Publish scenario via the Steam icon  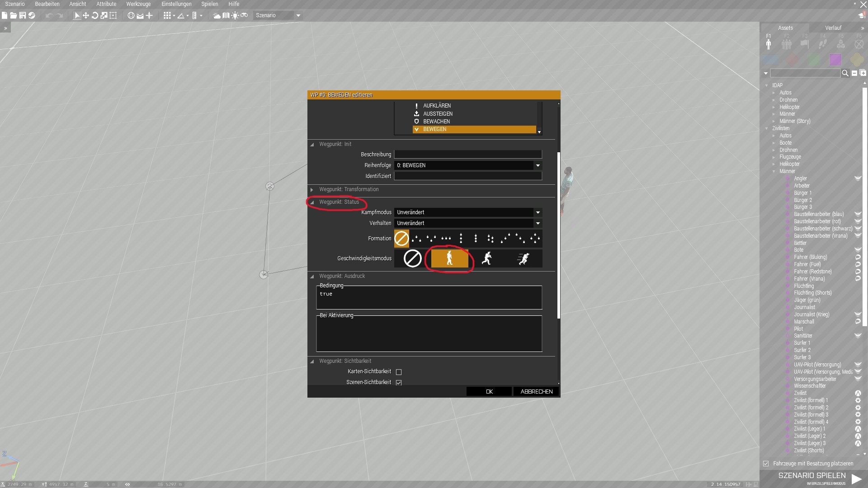pyautogui.click(x=32, y=15)
